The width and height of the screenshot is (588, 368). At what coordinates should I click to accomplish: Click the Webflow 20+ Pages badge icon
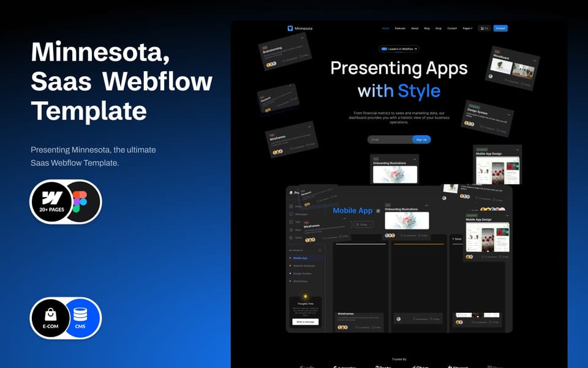[x=51, y=202]
